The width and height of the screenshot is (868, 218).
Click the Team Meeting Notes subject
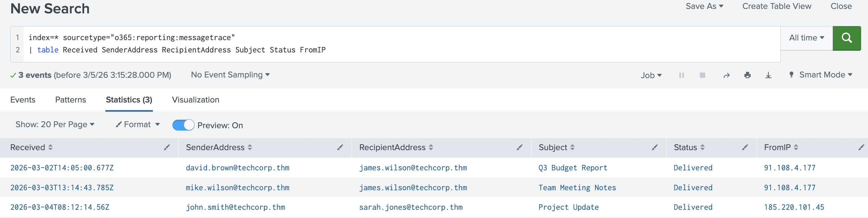coord(577,187)
